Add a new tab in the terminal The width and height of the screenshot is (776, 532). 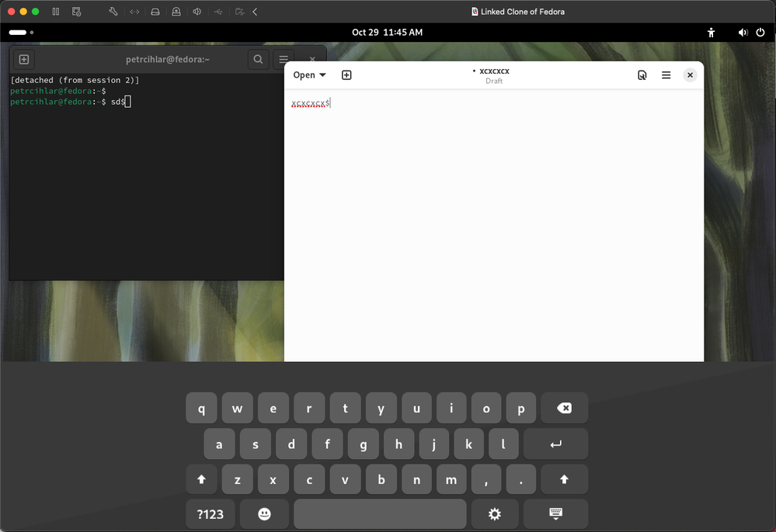(23, 59)
